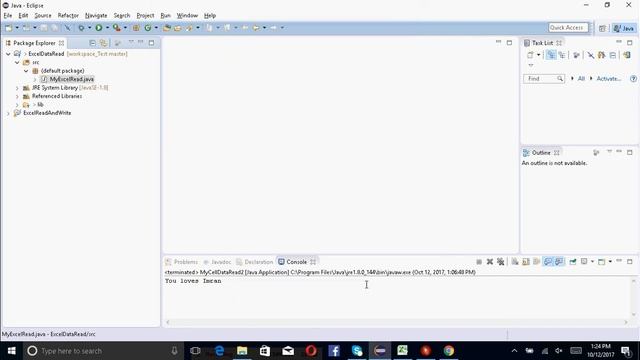Toggle Show Console on standard error change
This screenshot has height=360, width=640.
559,262
